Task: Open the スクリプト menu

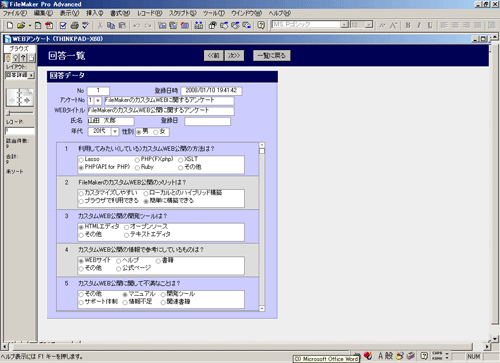Action: [x=183, y=13]
